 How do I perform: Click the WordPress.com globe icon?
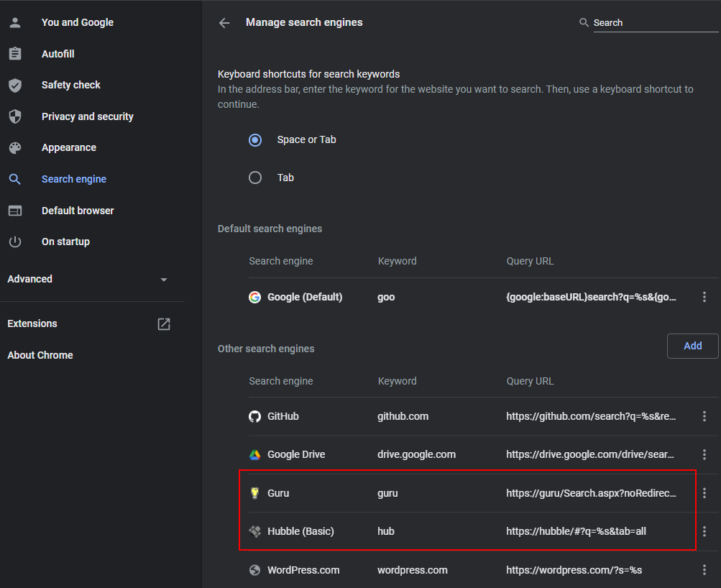point(254,570)
